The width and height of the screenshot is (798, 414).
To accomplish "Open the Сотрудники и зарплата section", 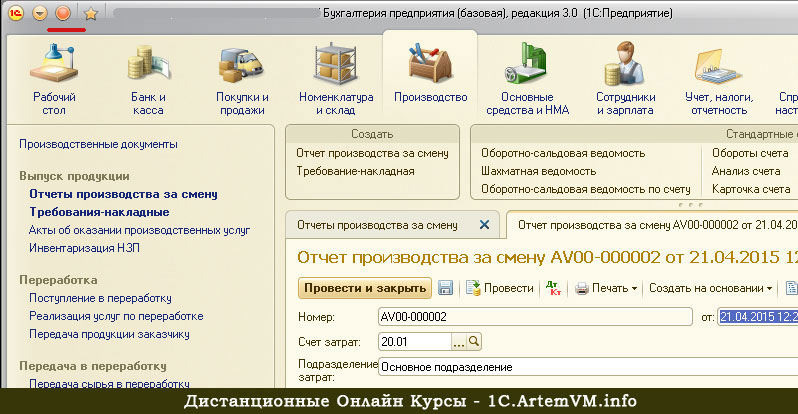I will click(x=625, y=79).
